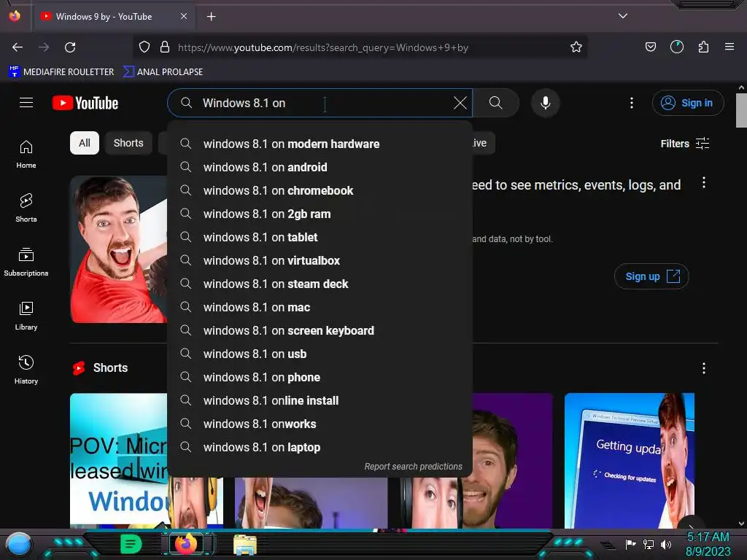The width and height of the screenshot is (747, 560).
Task: Choose suggestion 'windows 8.1 on screen keyboard'
Action: (320, 330)
